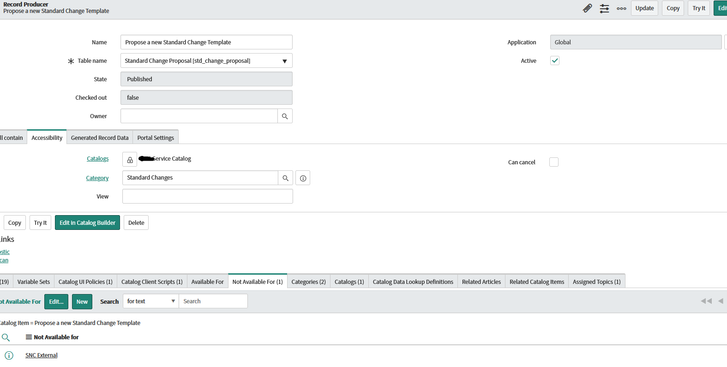Click the bottom Try It button
Screen dimensions: 727x367
pos(40,223)
